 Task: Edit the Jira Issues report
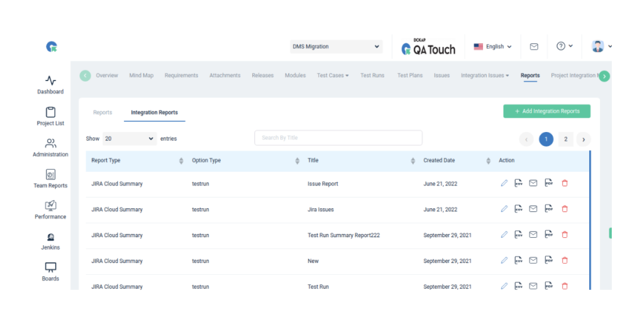[504, 209]
